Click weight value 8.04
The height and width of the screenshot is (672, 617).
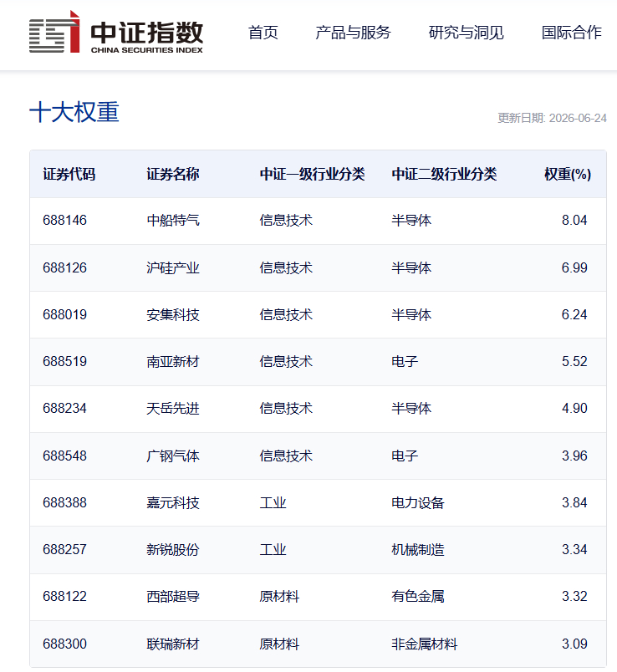point(574,221)
